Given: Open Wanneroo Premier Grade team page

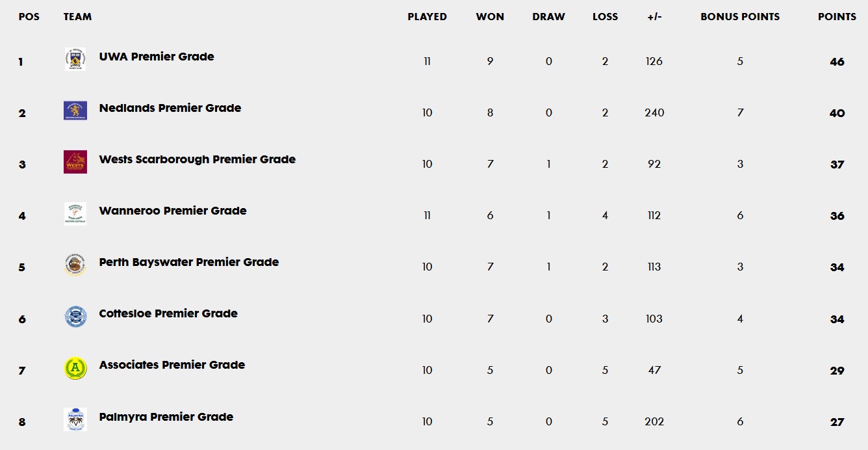Looking at the screenshot, I should 173,211.
